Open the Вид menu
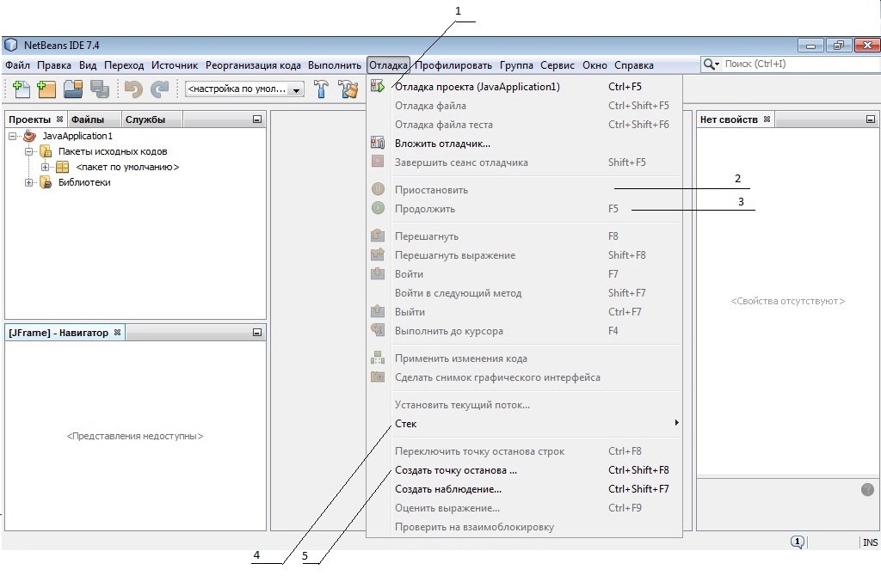This screenshot has width=881, height=588. coord(88,65)
